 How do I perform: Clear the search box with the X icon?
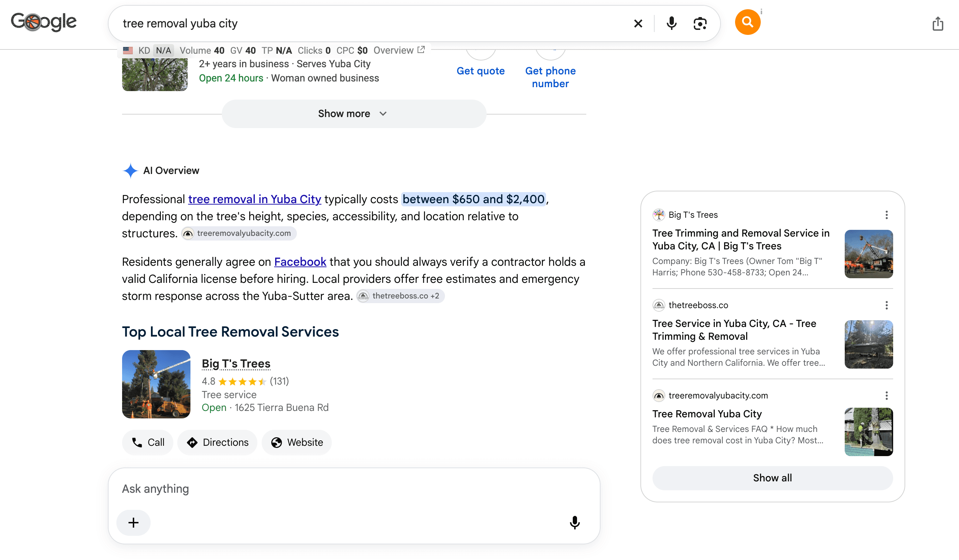click(638, 23)
